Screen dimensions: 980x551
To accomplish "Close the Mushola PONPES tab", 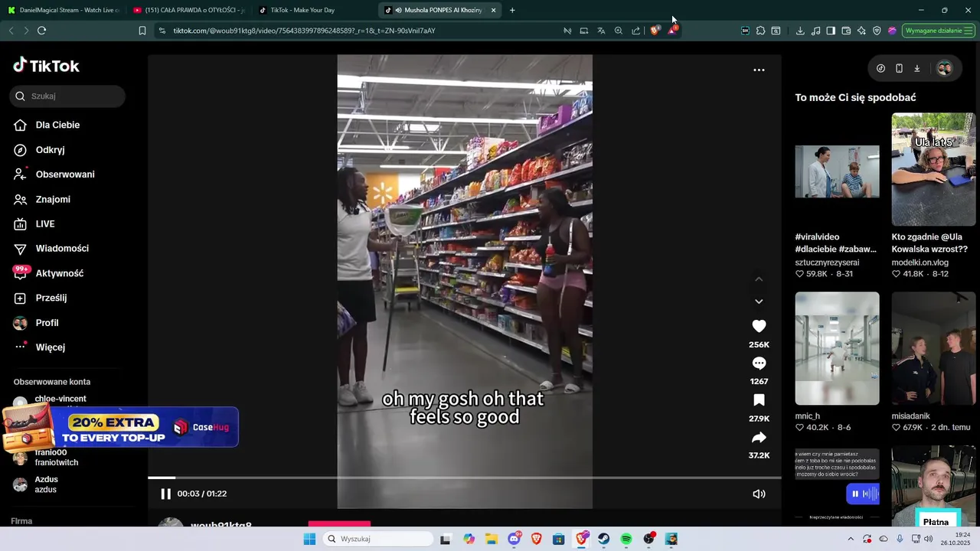I will (x=493, y=10).
